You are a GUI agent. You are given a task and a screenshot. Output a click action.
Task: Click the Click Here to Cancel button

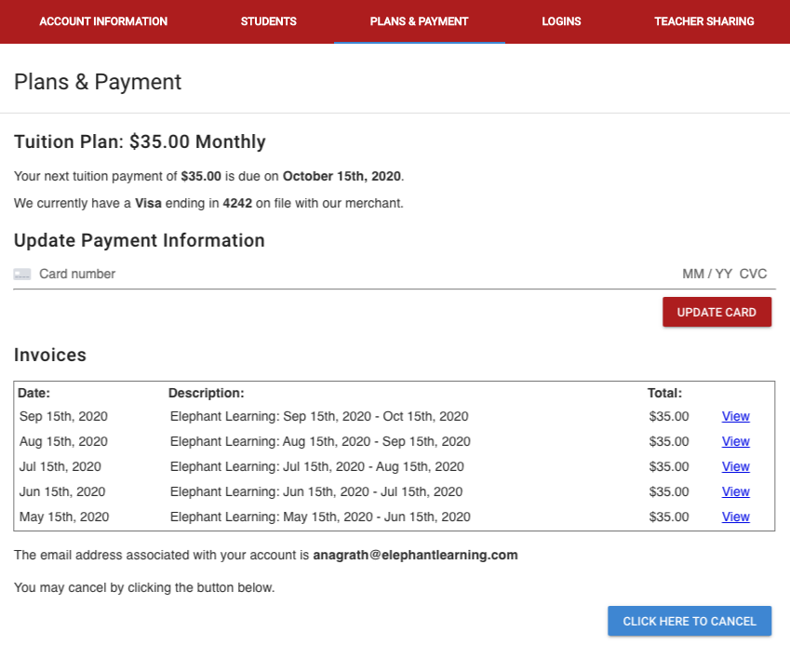click(x=690, y=621)
